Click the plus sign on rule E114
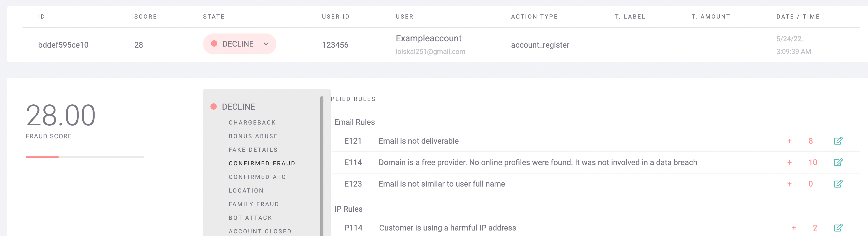The image size is (868, 236). tap(789, 162)
